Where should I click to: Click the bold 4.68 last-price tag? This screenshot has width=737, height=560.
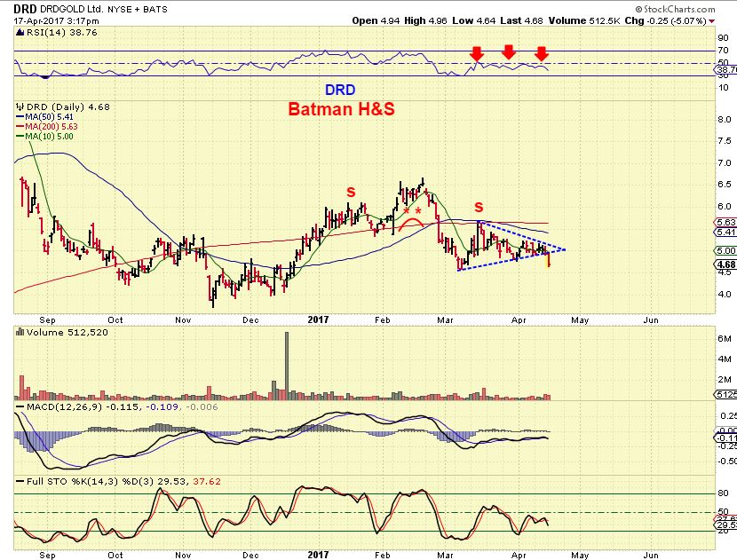pyautogui.click(x=725, y=264)
